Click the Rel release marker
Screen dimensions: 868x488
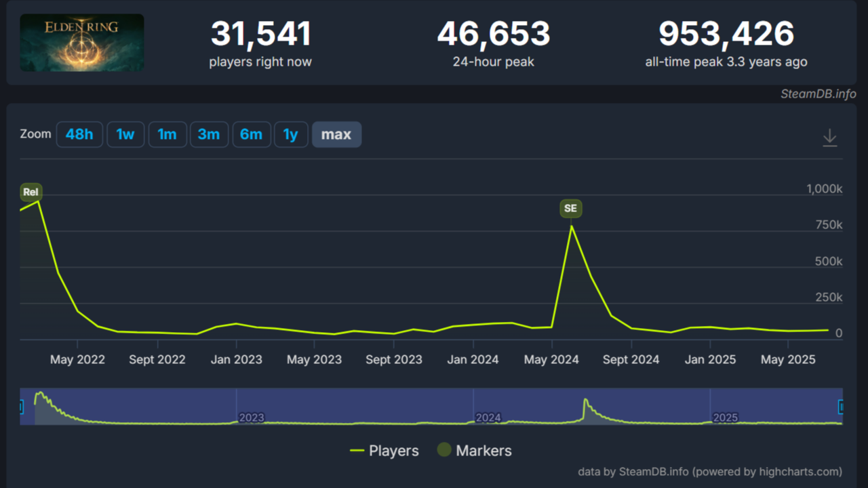click(x=31, y=192)
